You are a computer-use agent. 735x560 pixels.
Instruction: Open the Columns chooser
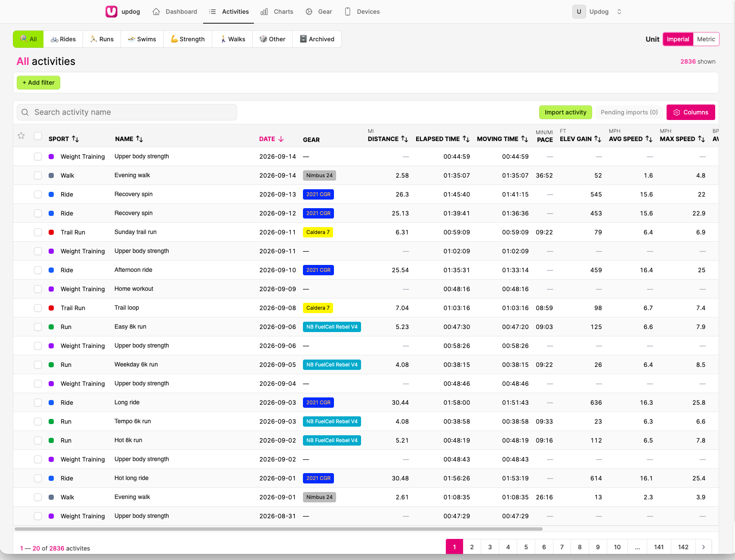tap(691, 112)
